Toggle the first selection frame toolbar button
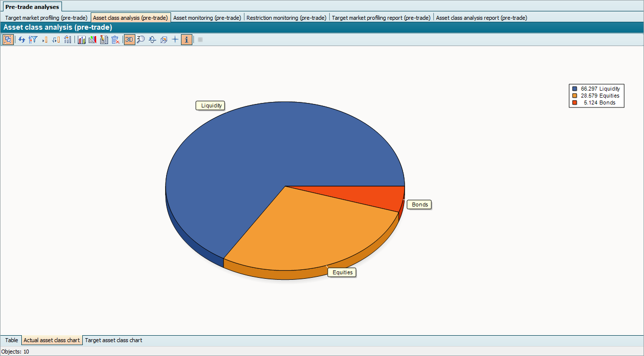This screenshot has width=644, height=356. click(x=8, y=40)
